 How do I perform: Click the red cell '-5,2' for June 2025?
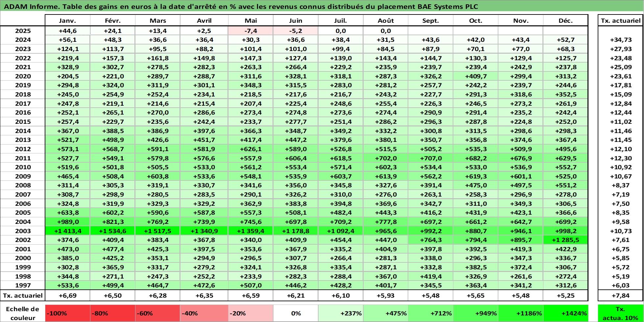(296, 31)
